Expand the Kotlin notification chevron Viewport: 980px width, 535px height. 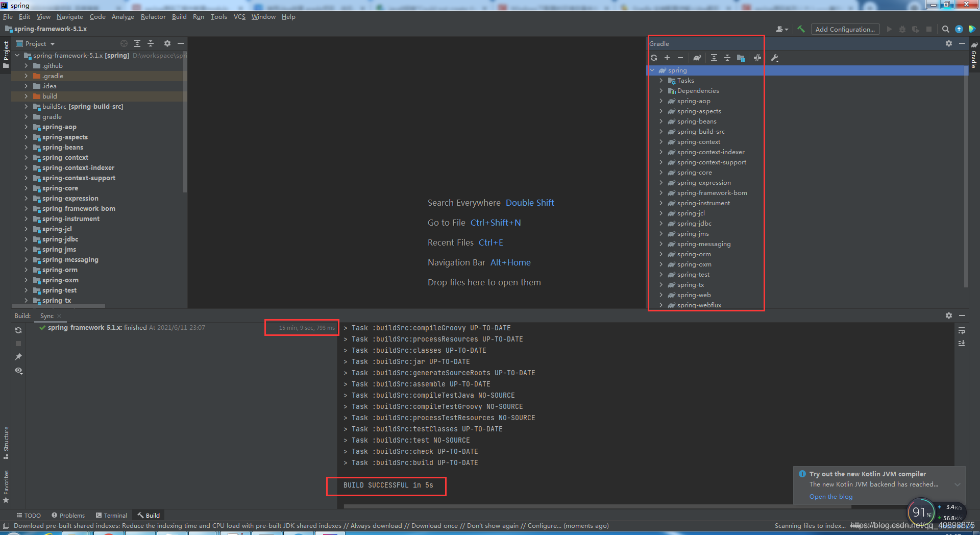pos(958,484)
